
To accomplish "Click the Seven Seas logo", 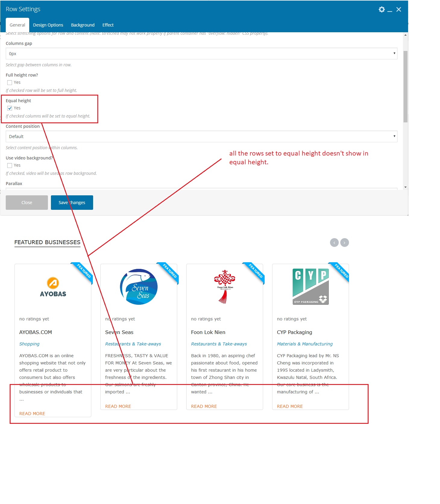I will (139, 287).
